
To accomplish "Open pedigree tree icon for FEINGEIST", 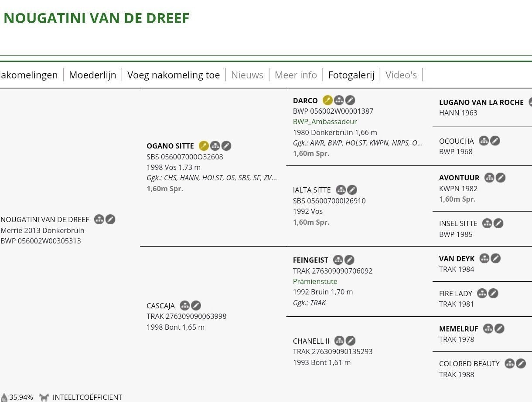I will (338, 260).
